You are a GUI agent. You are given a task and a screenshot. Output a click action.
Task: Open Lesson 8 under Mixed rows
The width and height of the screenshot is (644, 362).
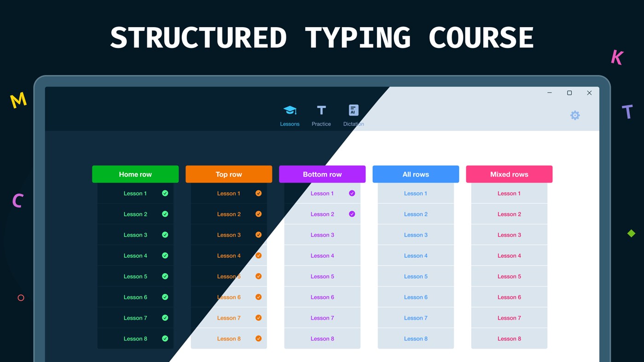(x=509, y=338)
